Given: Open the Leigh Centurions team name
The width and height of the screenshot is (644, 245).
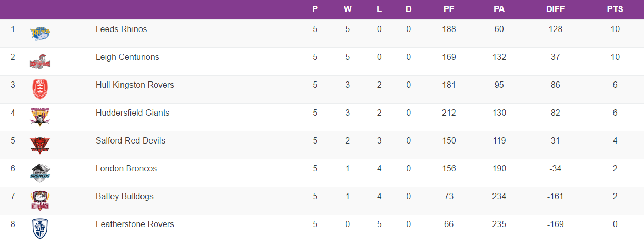Looking at the screenshot, I should pyautogui.click(x=127, y=57).
